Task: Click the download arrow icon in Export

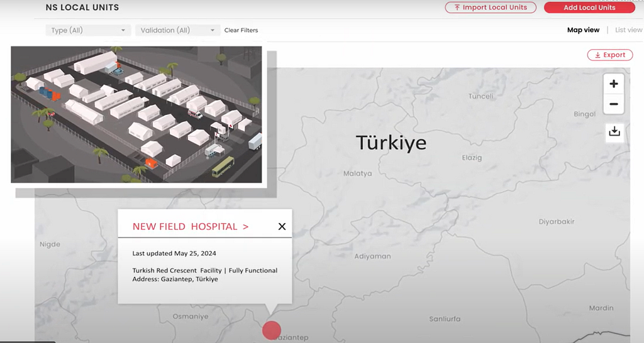Action: 597,55
